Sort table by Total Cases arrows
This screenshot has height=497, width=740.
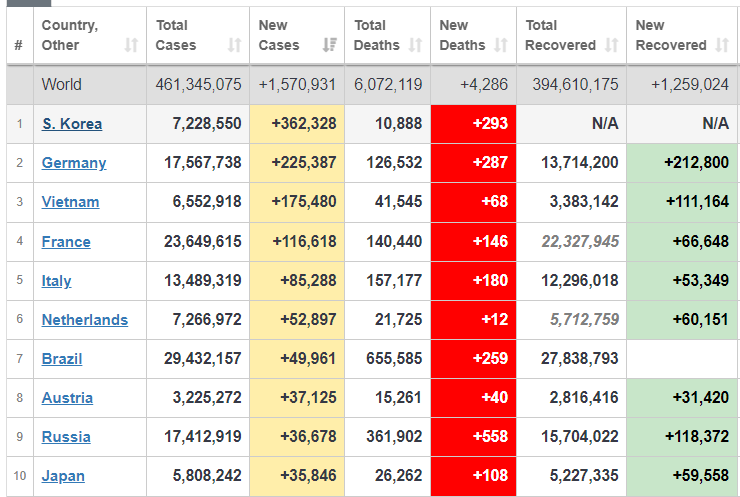point(235,45)
